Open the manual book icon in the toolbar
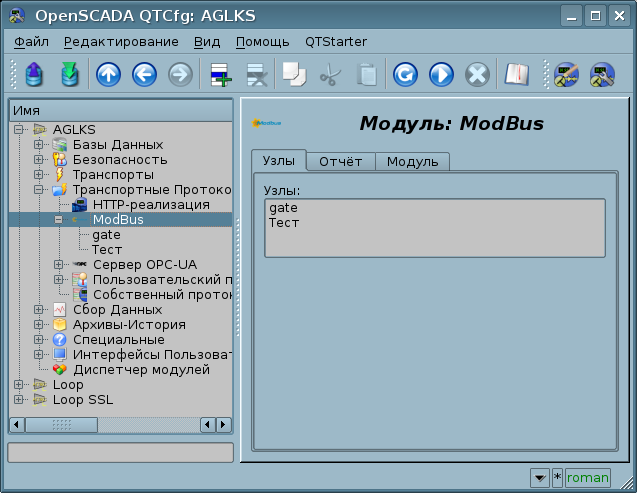 tap(515, 75)
